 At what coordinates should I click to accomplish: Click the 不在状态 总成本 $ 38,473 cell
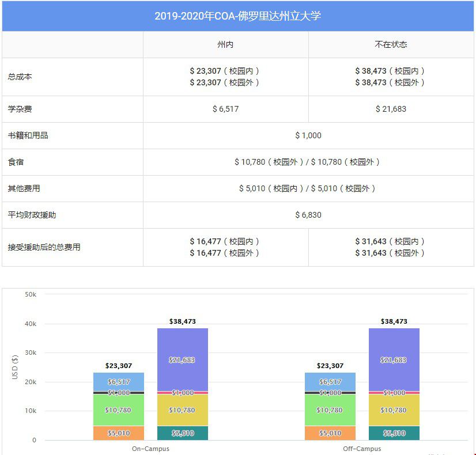coord(391,77)
